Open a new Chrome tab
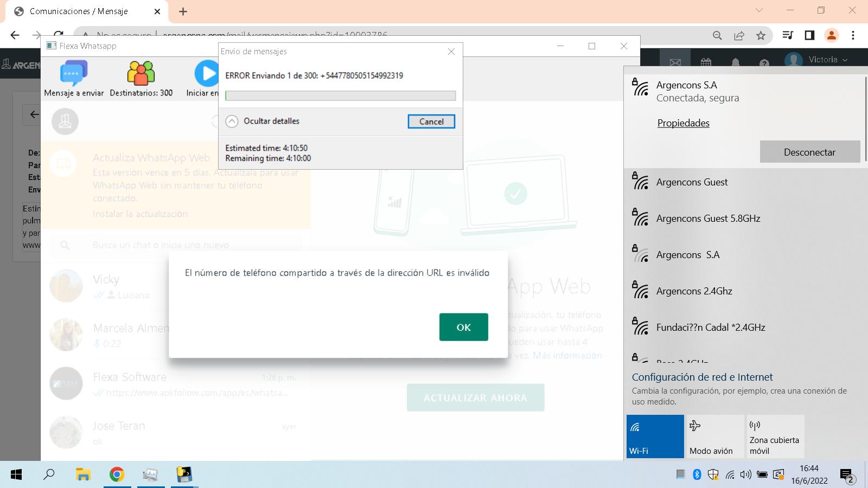The image size is (868, 488). pyautogui.click(x=183, y=11)
